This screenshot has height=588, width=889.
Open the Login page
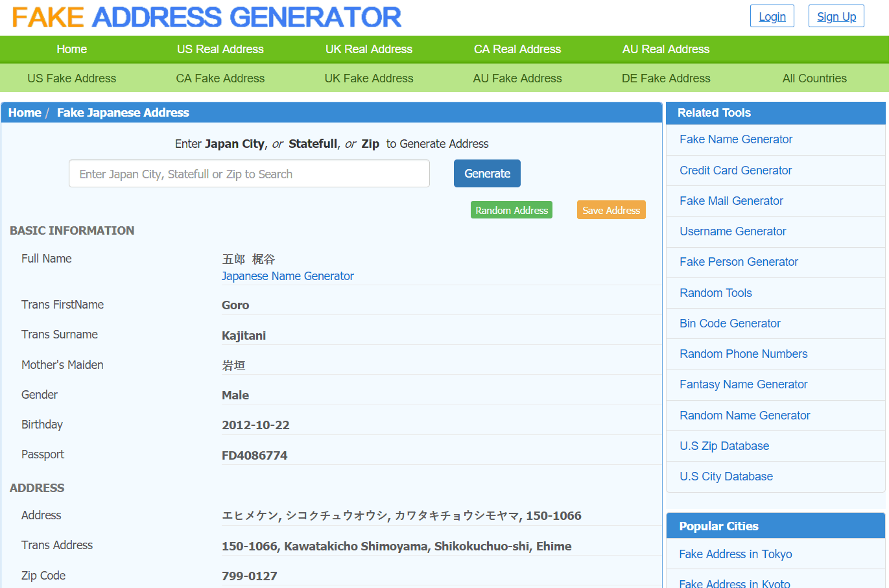point(772,16)
